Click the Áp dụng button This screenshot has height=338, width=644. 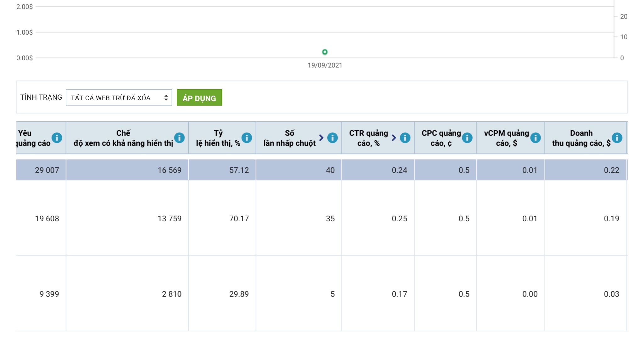pyautogui.click(x=199, y=98)
